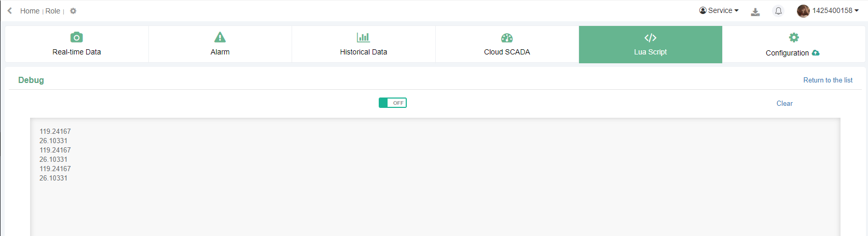Click the camera icon for Real-time Data
868x236 pixels.
coord(76,37)
